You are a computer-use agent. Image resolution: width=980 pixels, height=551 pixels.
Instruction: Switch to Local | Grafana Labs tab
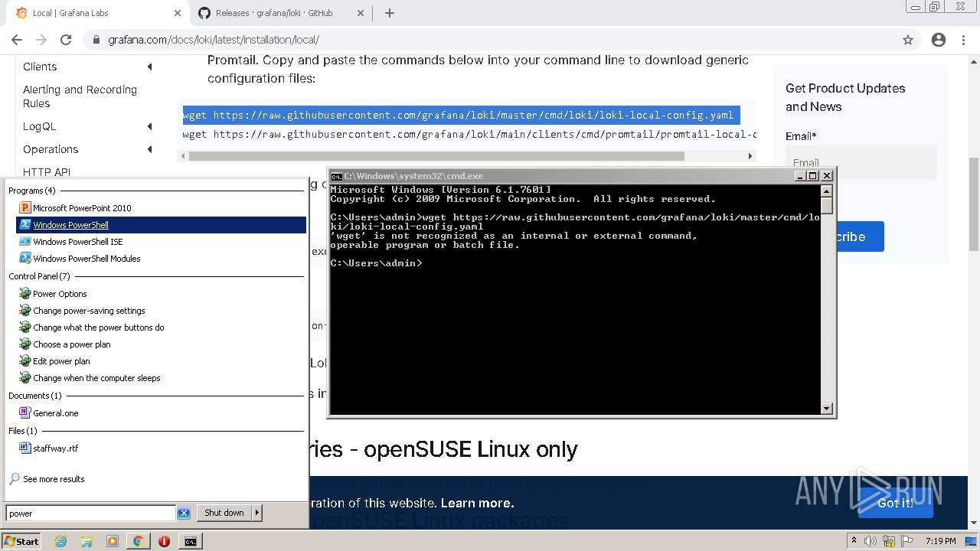[96, 13]
